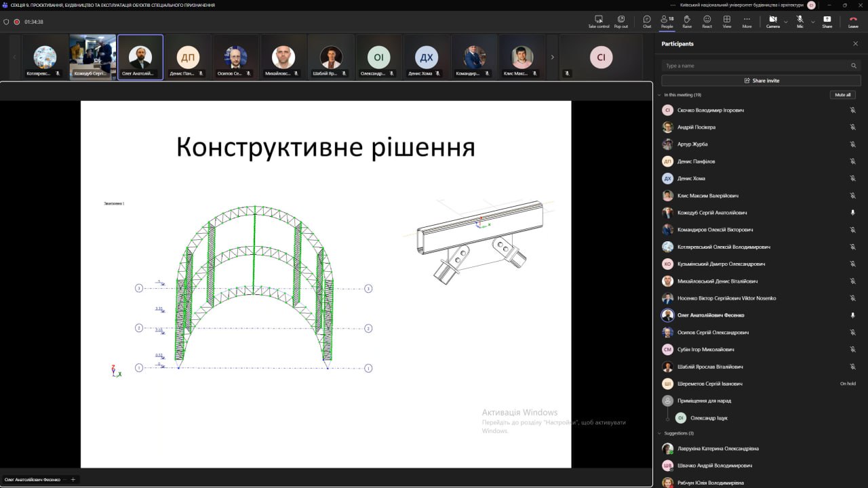Screen dimensions: 868x488
Task: Select the presenter tab at bottom left
Action: click(33, 479)
